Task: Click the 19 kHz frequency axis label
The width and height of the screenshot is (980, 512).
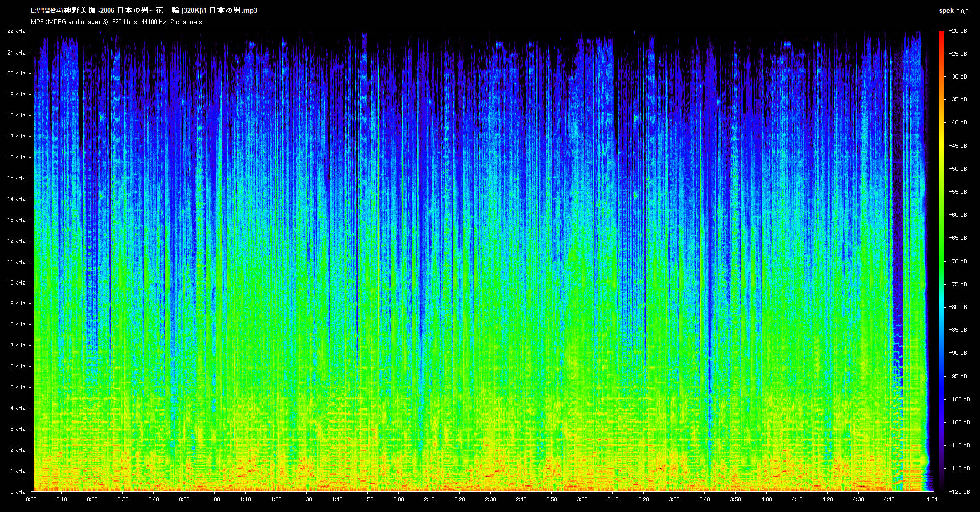Action: (16, 94)
